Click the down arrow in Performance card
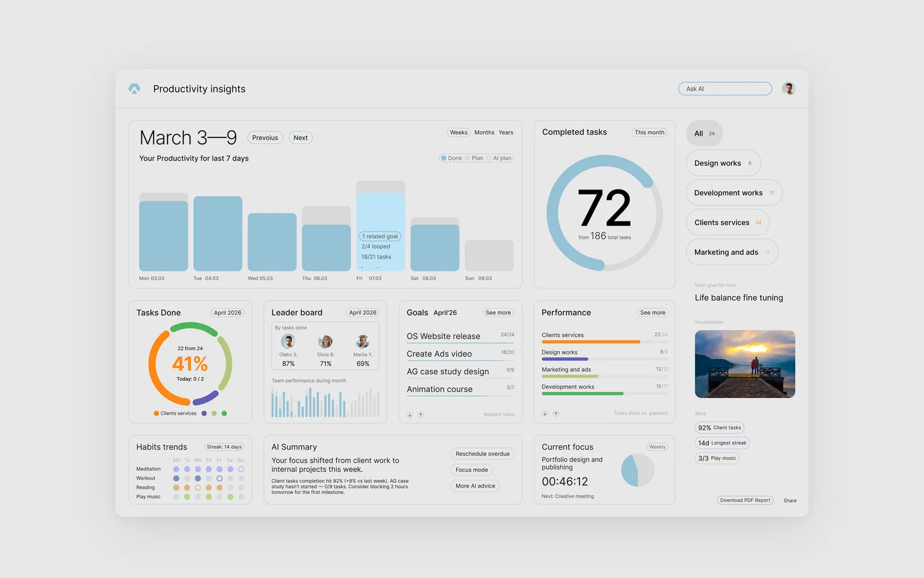The width and height of the screenshot is (924, 578). tap(545, 414)
